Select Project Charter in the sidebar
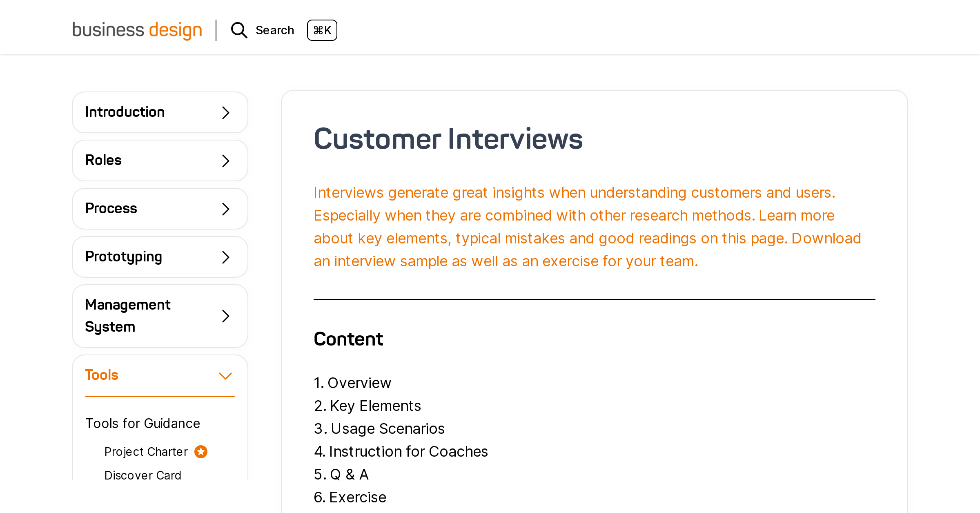The width and height of the screenshot is (980, 513). click(x=146, y=452)
